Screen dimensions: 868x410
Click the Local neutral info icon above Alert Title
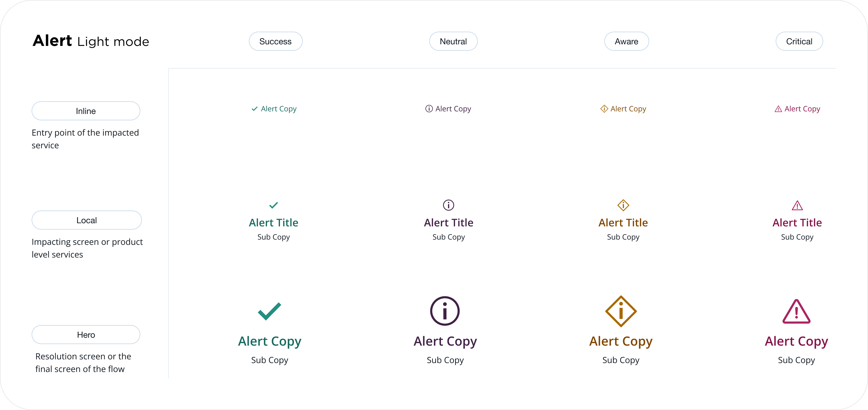pos(448,205)
